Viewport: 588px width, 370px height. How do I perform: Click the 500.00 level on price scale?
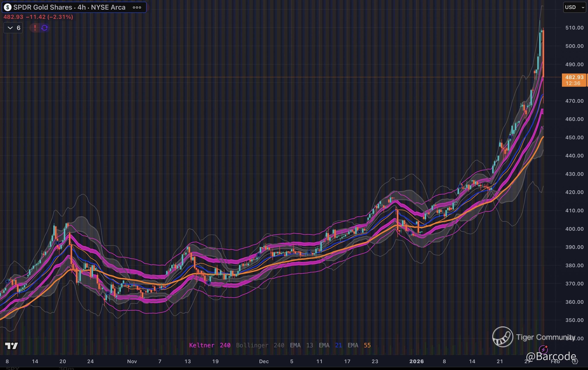(574, 46)
